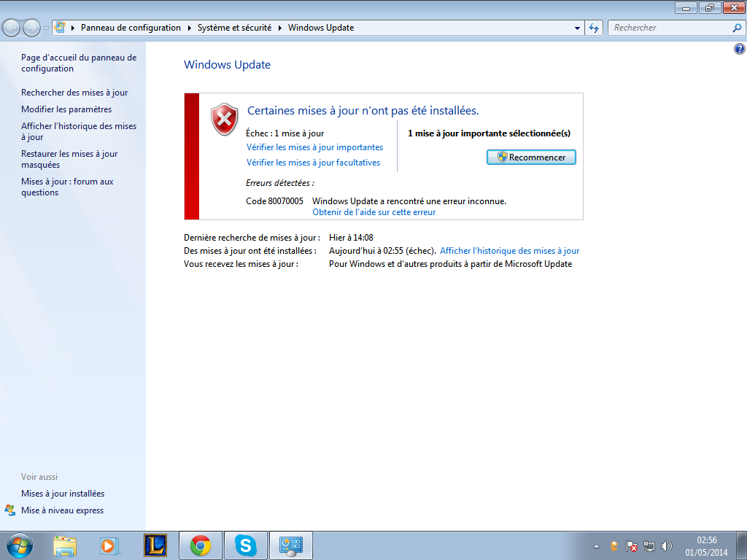
Task: Click the 'Échec : 1 mise à jour' text
Action: (285, 133)
